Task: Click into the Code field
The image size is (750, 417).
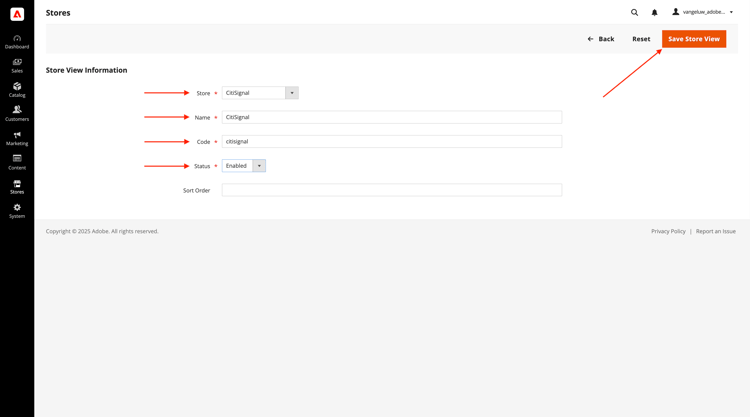Action: [392, 142]
